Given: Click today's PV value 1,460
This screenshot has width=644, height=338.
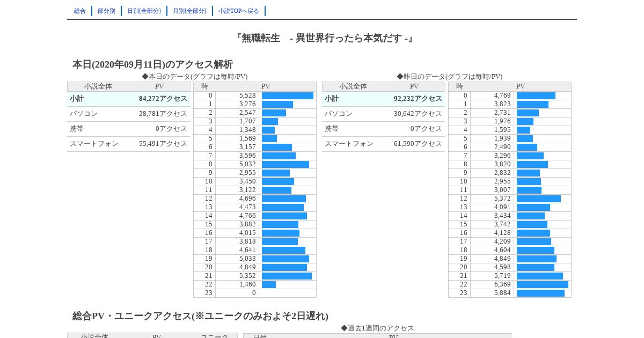Looking at the screenshot, I should click(247, 285).
